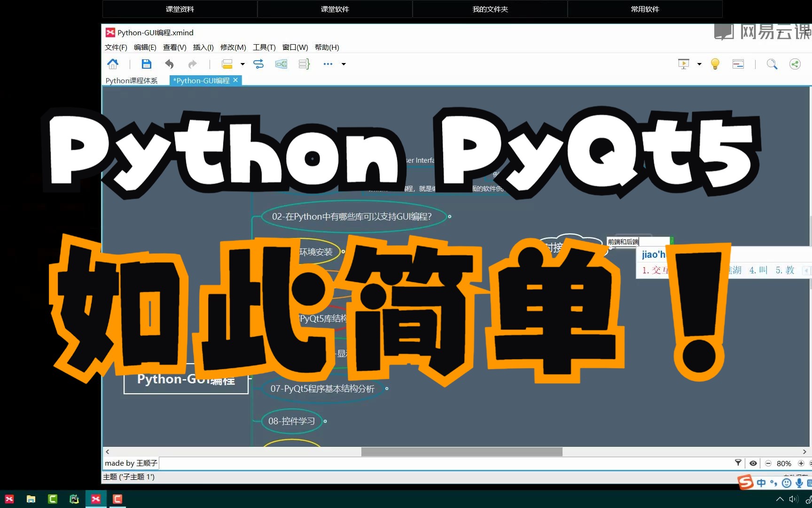Select the Save icon in the toolbar

tap(146, 64)
